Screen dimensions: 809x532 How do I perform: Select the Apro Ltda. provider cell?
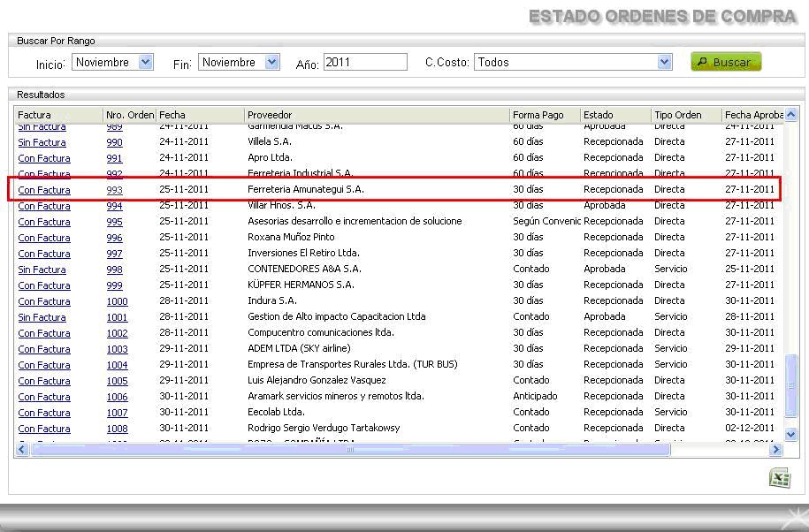[270, 157]
